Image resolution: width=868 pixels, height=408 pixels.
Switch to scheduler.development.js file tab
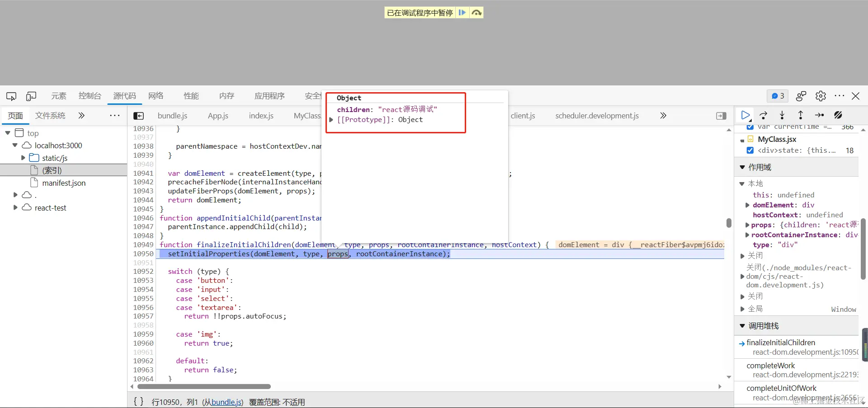click(597, 116)
